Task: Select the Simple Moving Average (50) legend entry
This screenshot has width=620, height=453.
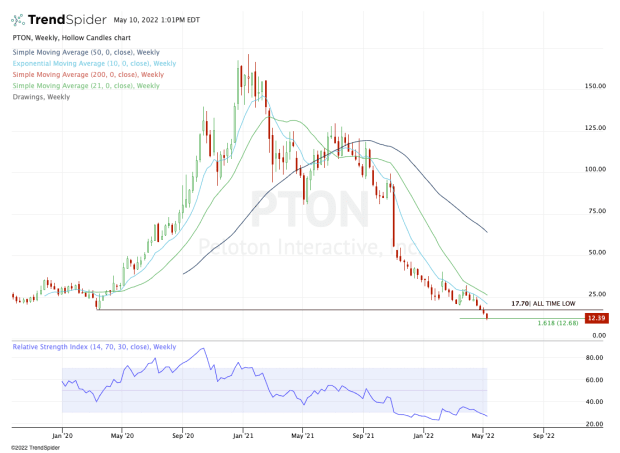Action: 86,52
